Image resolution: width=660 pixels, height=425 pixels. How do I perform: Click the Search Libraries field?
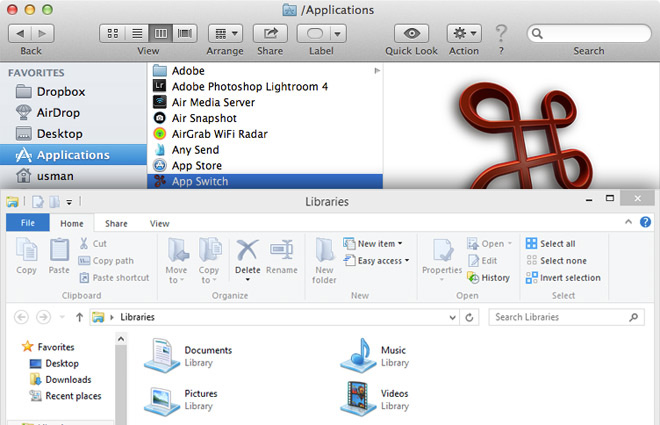tap(566, 317)
